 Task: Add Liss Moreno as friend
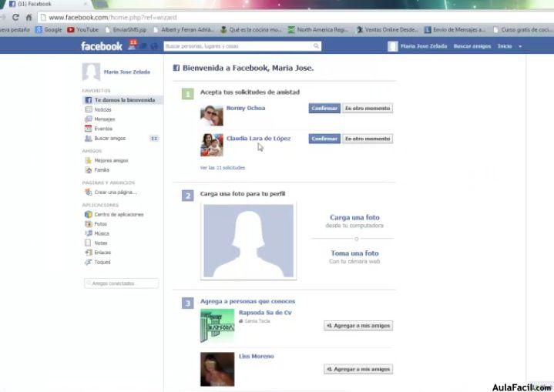coord(358,369)
